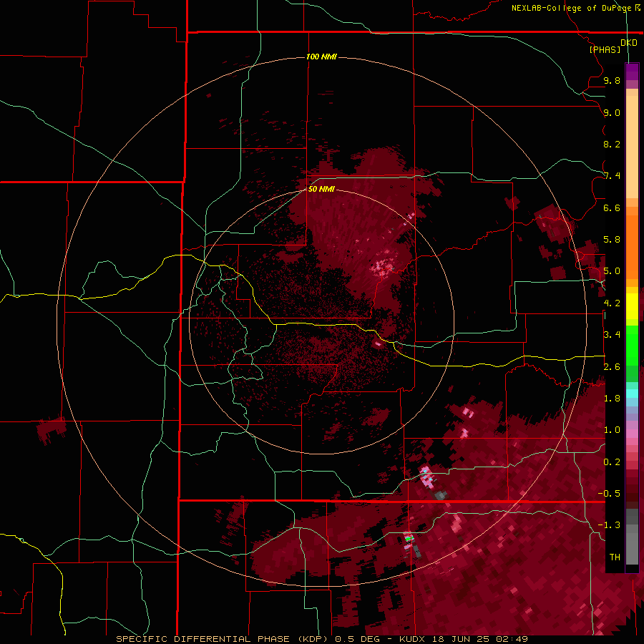This screenshot has height=644, width=644.
Task: Click the 7.4 value on the color scale
Action: 612,176
